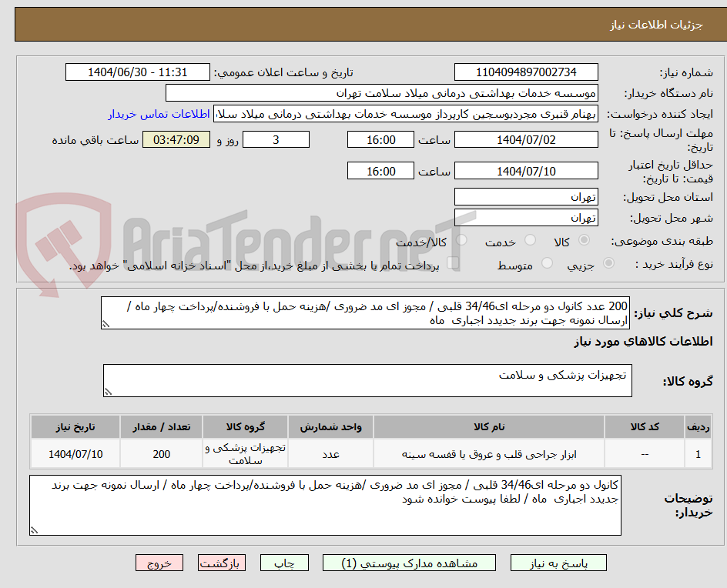Click the چاپ print button
727x588 pixels.
pyautogui.click(x=284, y=563)
